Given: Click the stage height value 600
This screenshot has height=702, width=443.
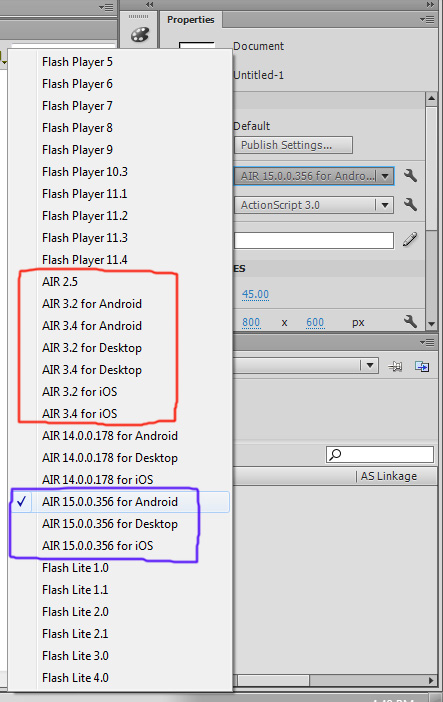Looking at the screenshot, I should click(x=315, y=322).
